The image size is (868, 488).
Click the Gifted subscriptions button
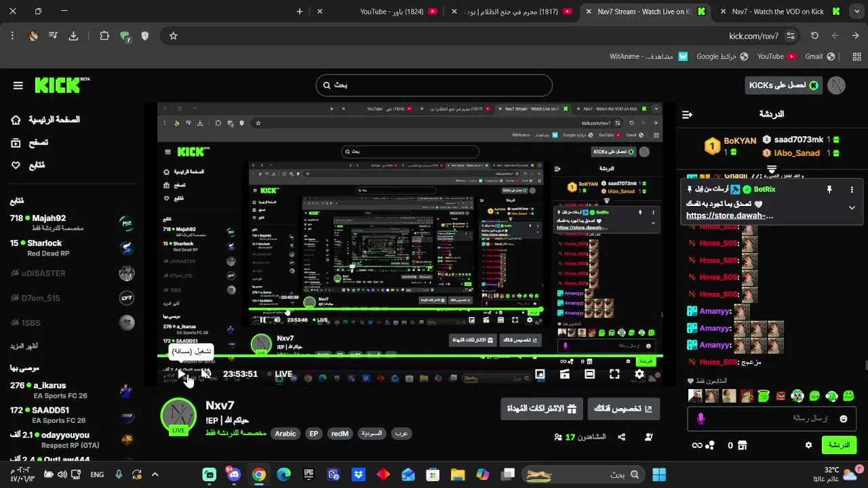[x=541, y=409]
